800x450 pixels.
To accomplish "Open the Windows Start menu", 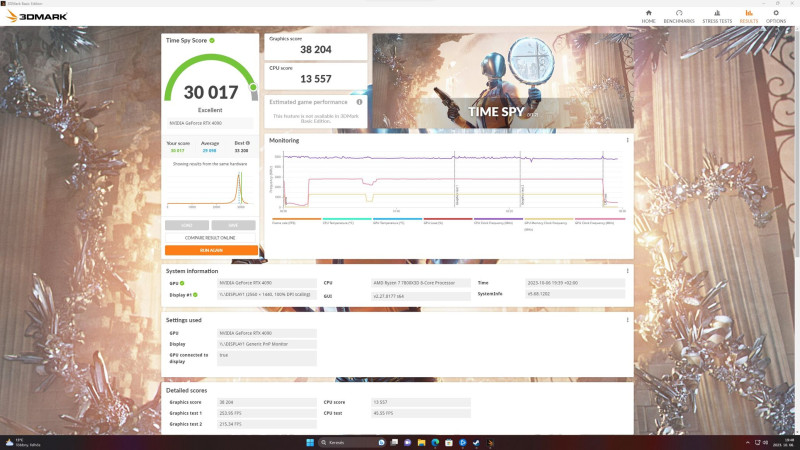I will 310,442.
